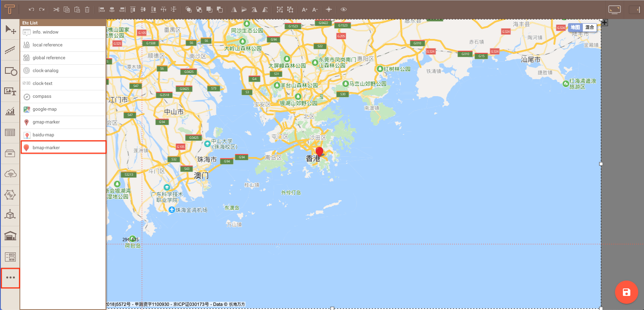Align selected components left
The image size is (644, 310).
pos(102,9)
